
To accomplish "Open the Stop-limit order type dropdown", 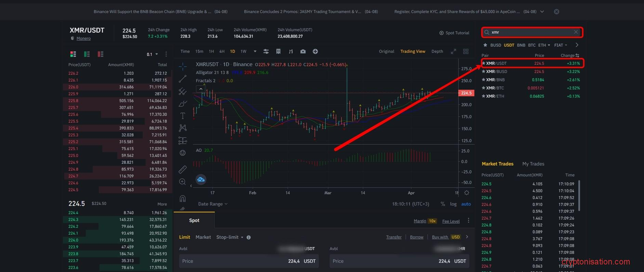I will tap(229, 237).
